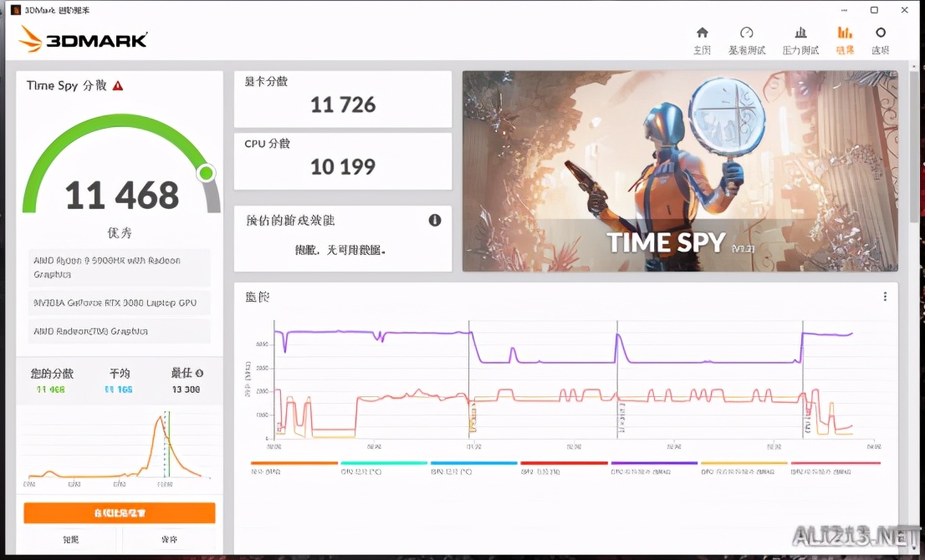The height and width of the screenshot is (560, 925).
Task: Click the green score gauge indicator dot
Action: pos(207,173)
